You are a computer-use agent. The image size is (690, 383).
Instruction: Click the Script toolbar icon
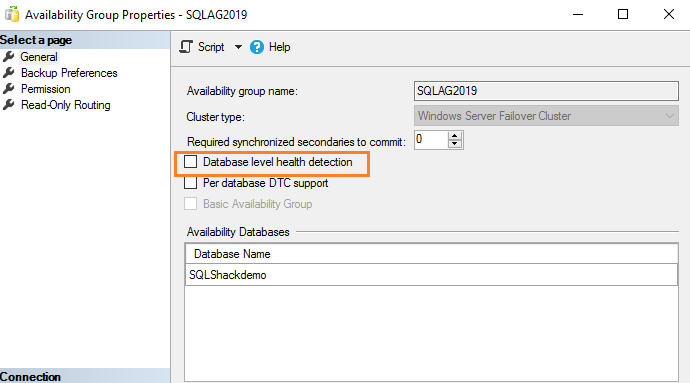click(186, 47)
